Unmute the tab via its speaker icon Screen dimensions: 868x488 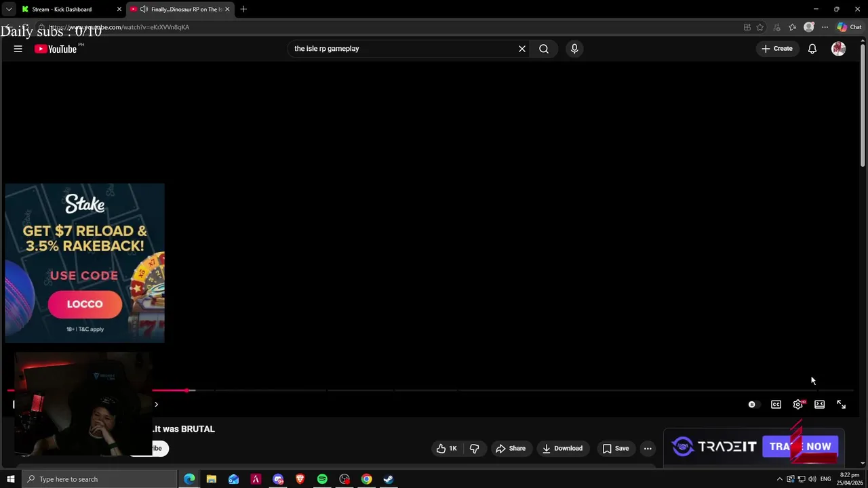144,9
